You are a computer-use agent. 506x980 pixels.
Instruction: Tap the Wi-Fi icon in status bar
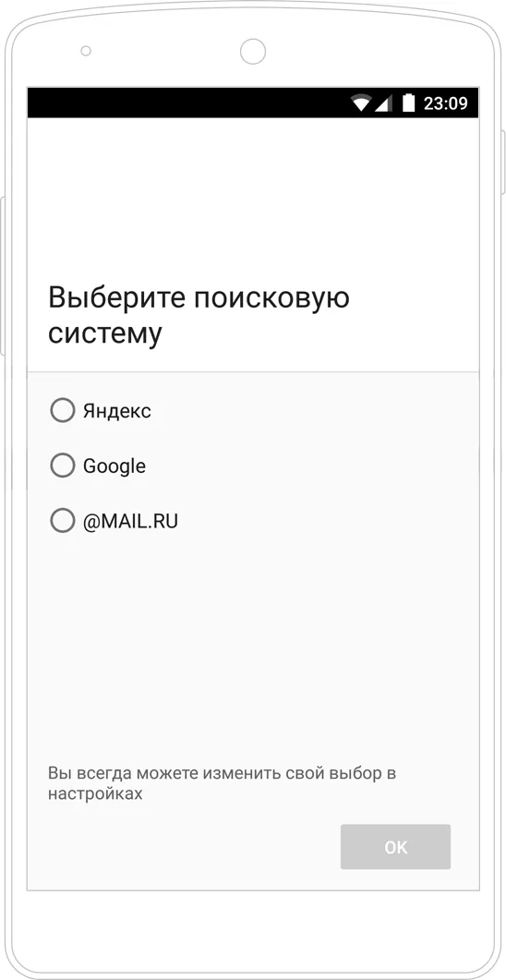pyautogui.click(x=362, y=103)
